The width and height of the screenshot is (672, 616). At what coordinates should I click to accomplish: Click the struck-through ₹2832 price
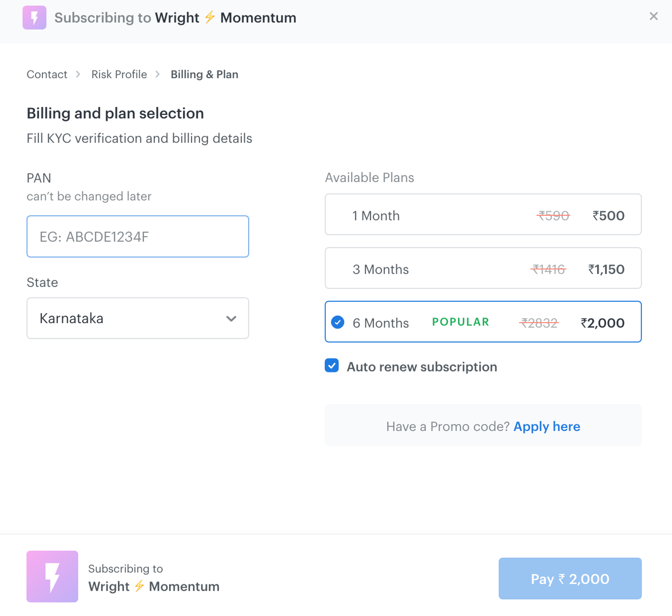(x=539, y=323)
